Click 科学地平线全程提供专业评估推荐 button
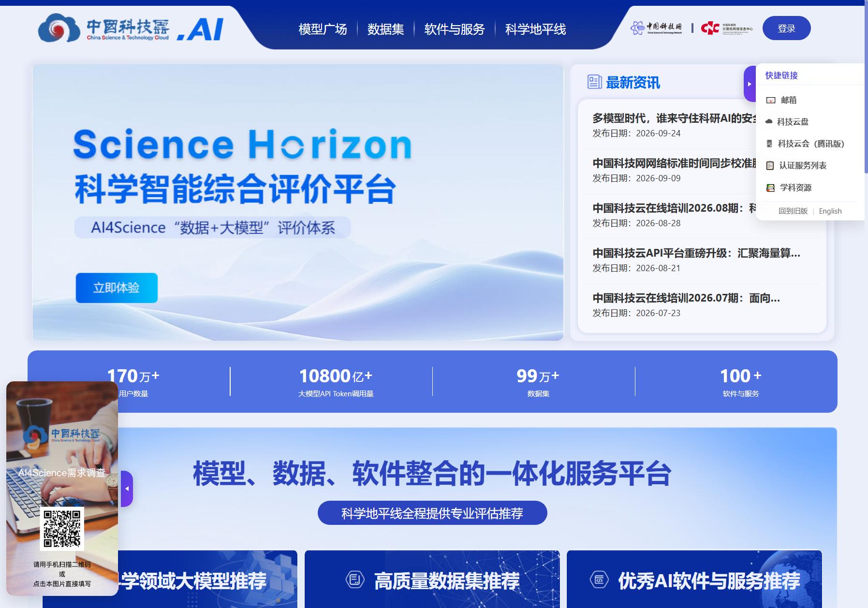 click(x=432, y=513)
